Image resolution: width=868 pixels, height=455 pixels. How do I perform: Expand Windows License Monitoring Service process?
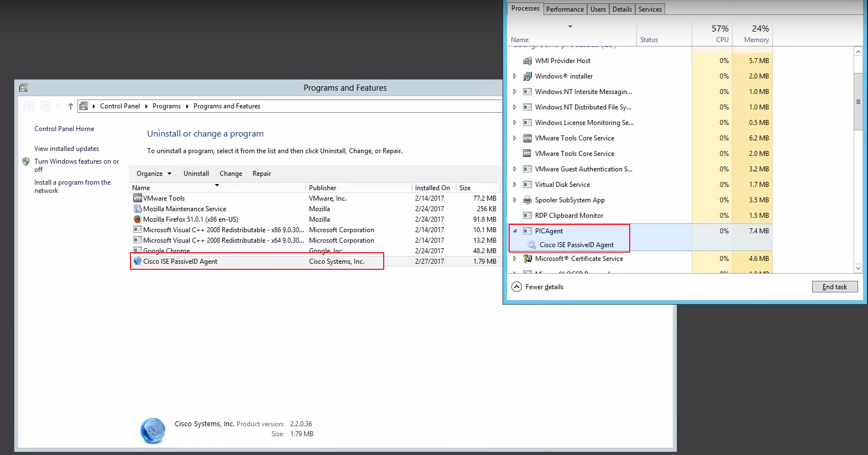point(515,123)
